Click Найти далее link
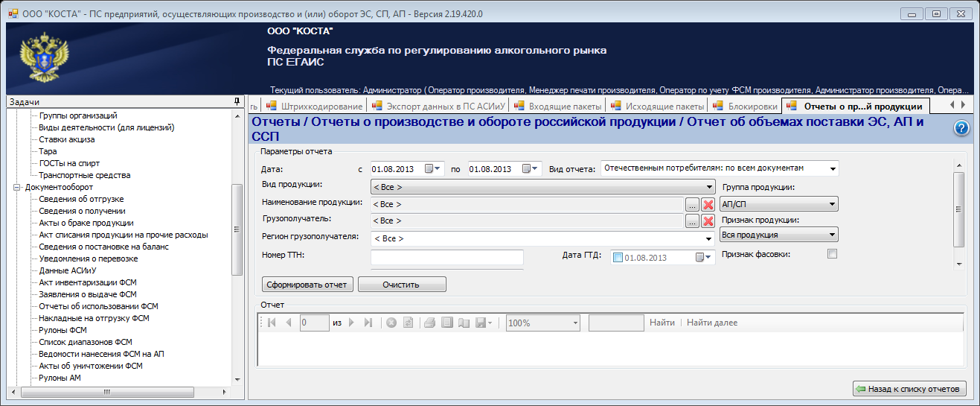The height and width of the screenshot is (406, 980). (x=712, y=323)
